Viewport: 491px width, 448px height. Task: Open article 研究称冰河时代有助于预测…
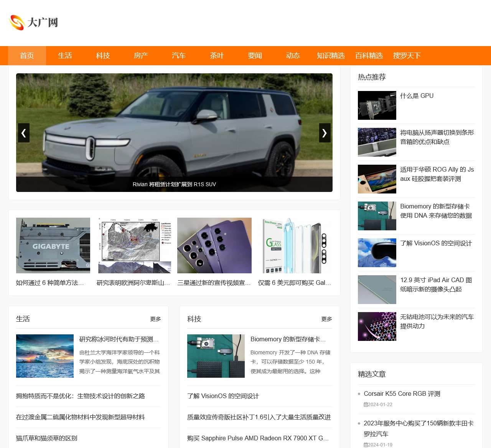coord(119,339)
